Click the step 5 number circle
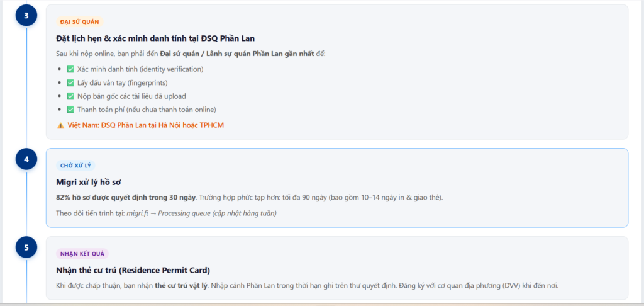This screenshot has width=644, height=306. [26, 247]
